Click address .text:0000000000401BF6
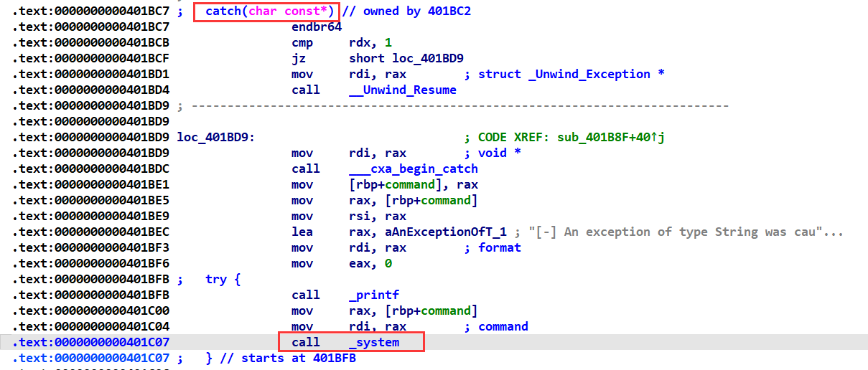868x370 pixels. [x=90, y=264]
